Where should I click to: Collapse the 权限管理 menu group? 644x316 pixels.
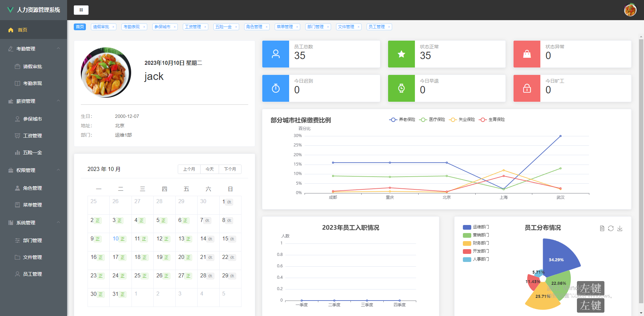click(x=34, y=170)
